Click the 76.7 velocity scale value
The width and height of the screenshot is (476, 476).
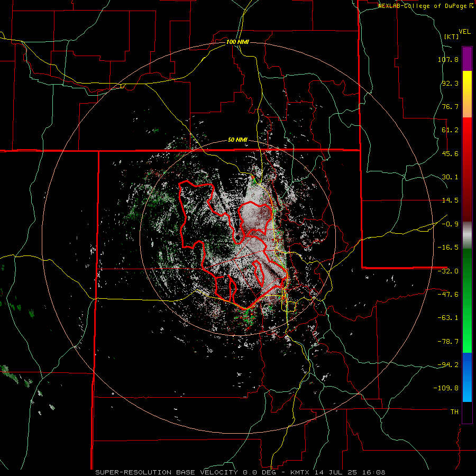(450, 106)
